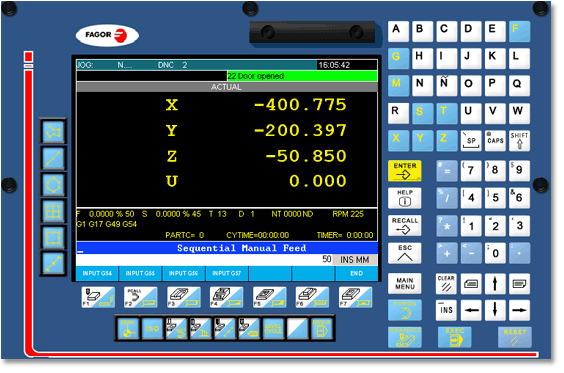This screenshot has width=564, height=373.
Task: Click the yellow ENTER key
Action: [x=405, y=171]
